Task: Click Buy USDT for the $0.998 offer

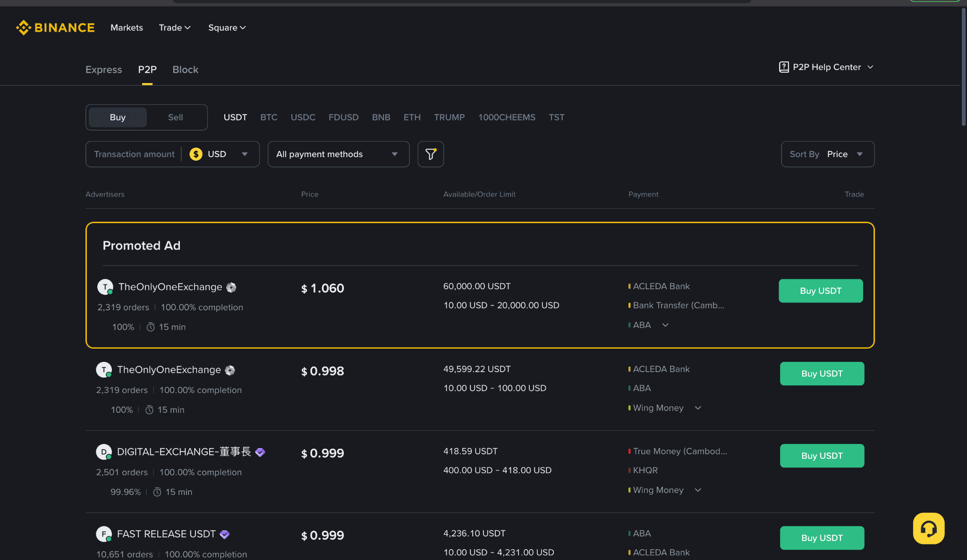Action: tap(822, 374)
